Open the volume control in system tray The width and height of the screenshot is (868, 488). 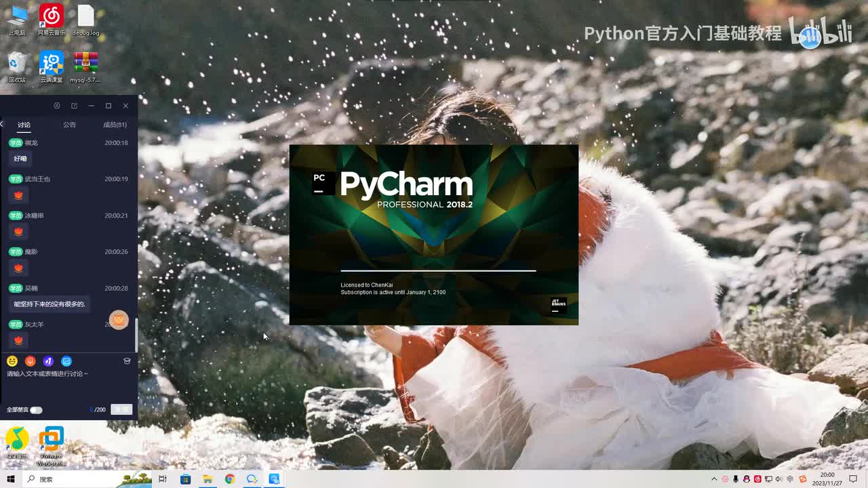coord(781,479)
